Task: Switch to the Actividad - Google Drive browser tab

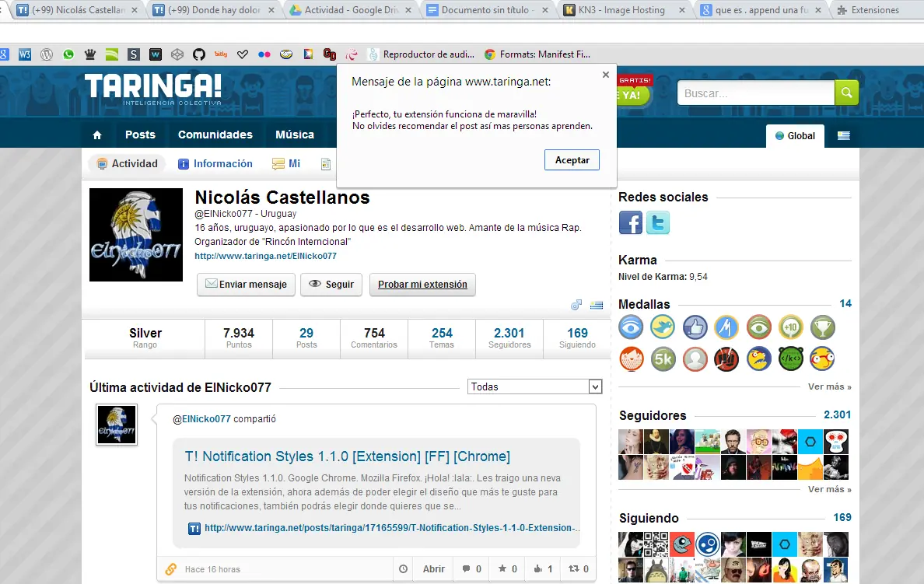Action: pyautogui.click(x=352, y=10)
